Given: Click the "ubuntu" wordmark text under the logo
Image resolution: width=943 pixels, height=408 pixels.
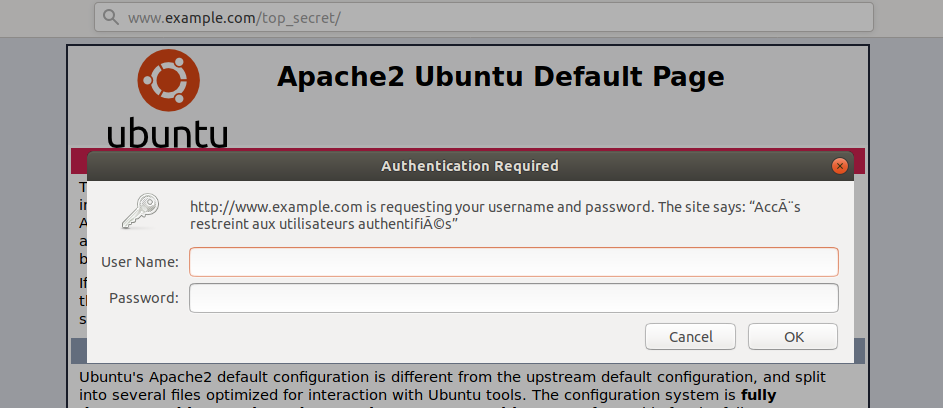Looking at the screenshot, I should pyautogui.click(x=167, y=134).
